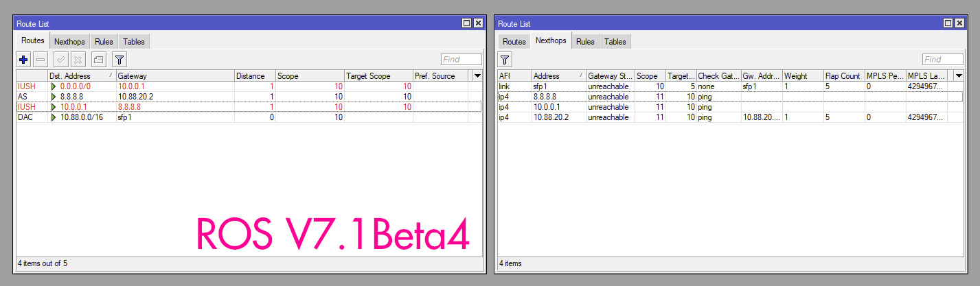Sort by Gateway St... column header
The height and width of the screenshot is (286, 980).
(x=611, y=75)
